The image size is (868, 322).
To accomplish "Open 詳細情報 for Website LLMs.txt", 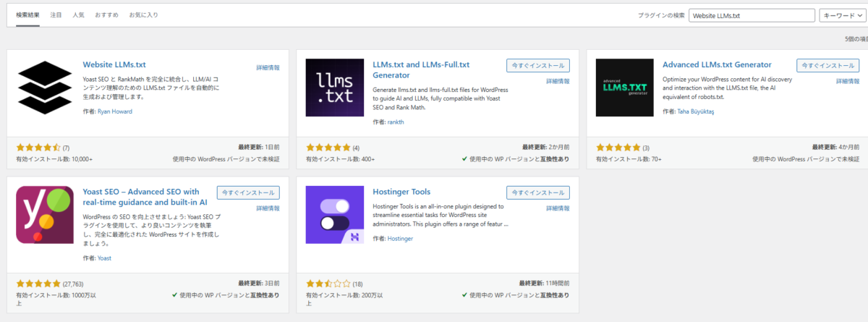I will coord(268,67).
